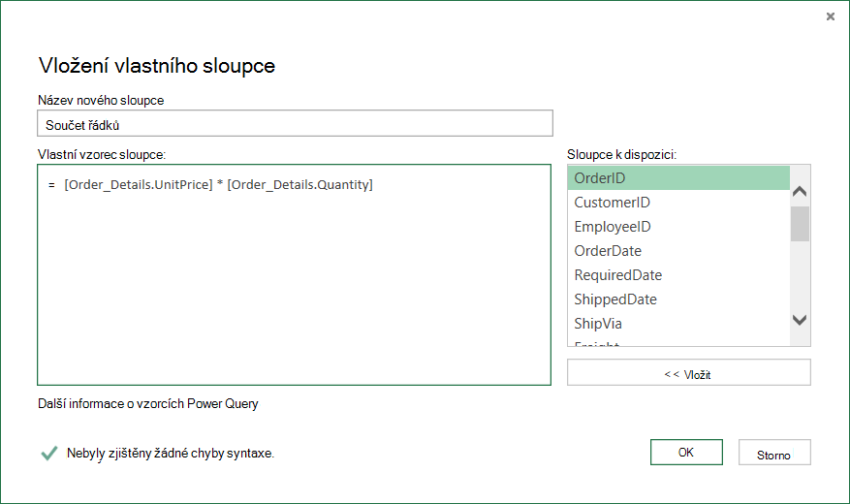Select EmployeeID in available columns
The image size is (850, 504).
(678, 227)
